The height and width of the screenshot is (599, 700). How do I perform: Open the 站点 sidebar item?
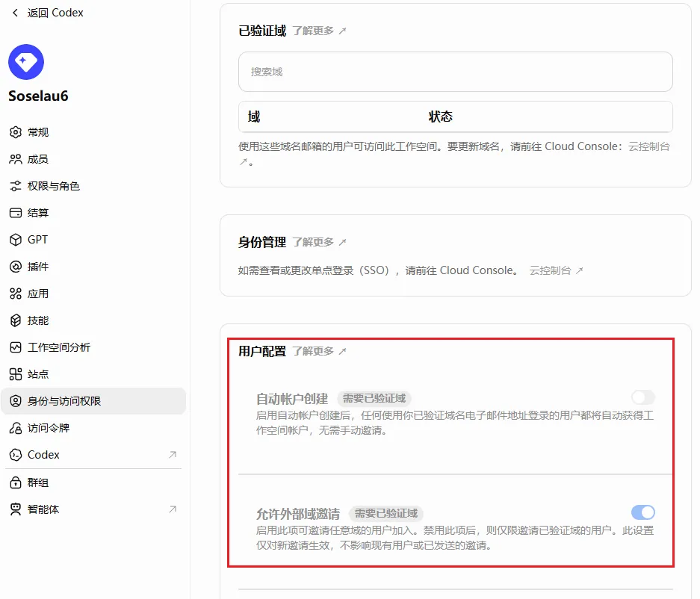click(x=93, y=374)
